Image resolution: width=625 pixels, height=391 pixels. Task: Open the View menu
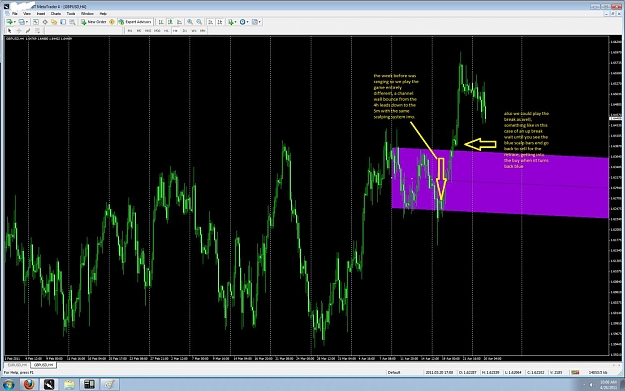click(27, 14)
